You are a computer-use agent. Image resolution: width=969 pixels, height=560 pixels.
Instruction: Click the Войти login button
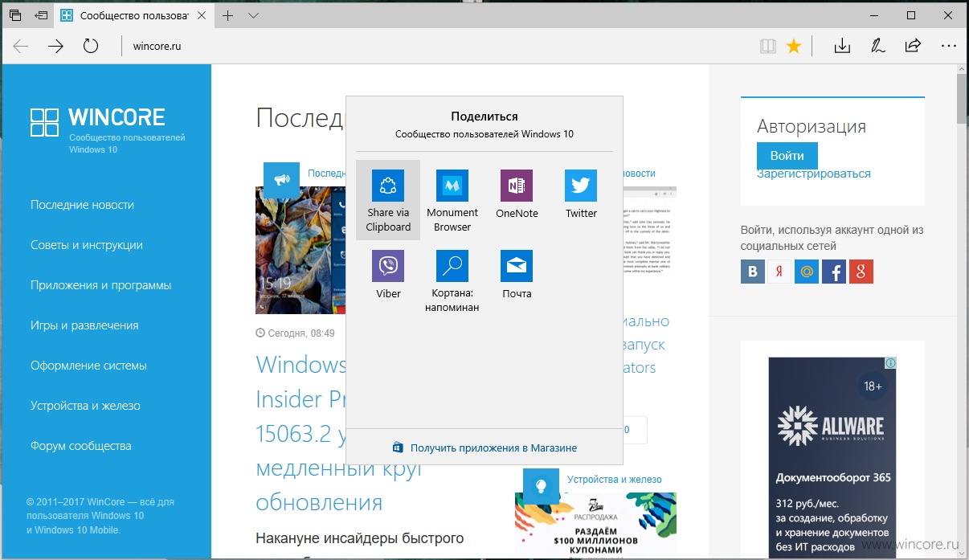[x=787, y=156]
